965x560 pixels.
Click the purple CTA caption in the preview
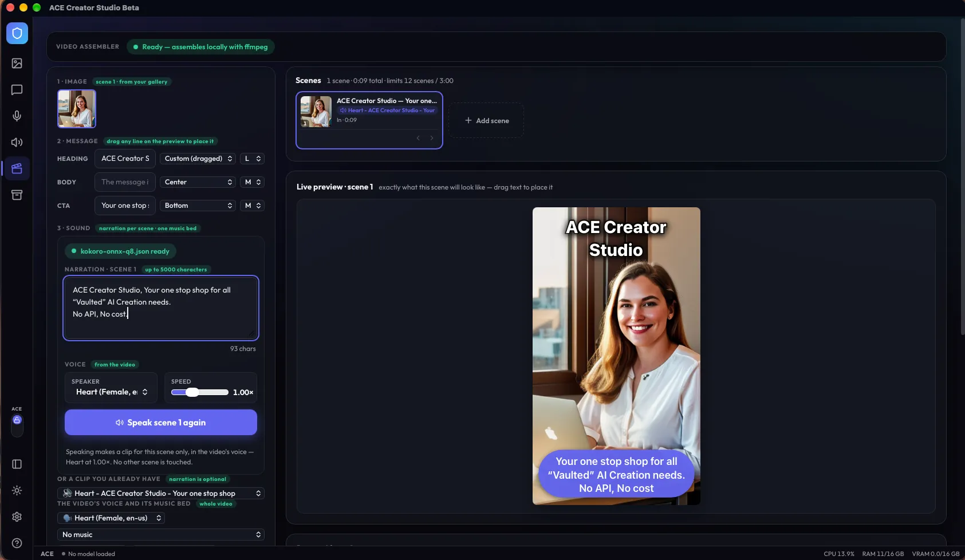pos(616,475)
